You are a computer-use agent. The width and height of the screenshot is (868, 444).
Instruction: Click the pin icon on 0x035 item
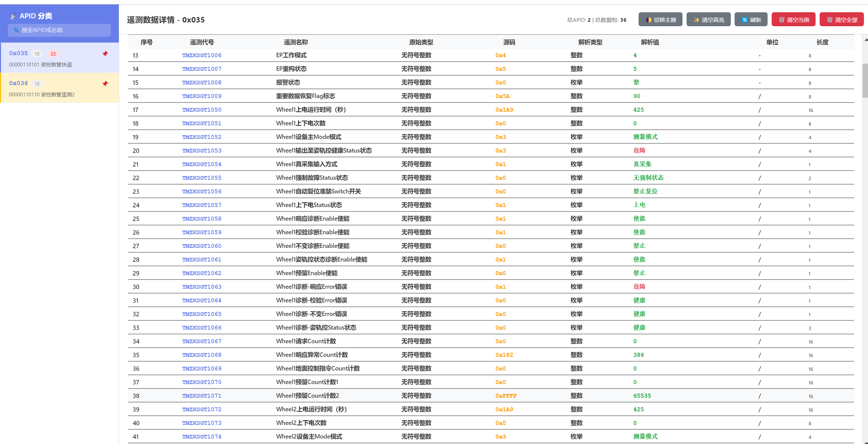(105, 54)
